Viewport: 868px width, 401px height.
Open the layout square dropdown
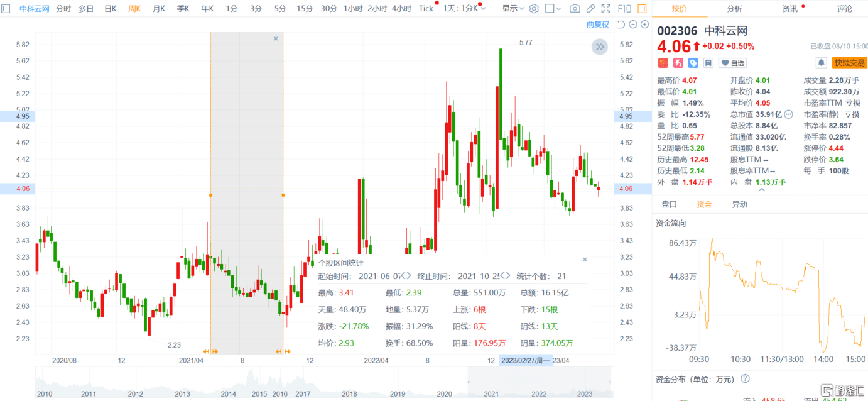point(553,9)
